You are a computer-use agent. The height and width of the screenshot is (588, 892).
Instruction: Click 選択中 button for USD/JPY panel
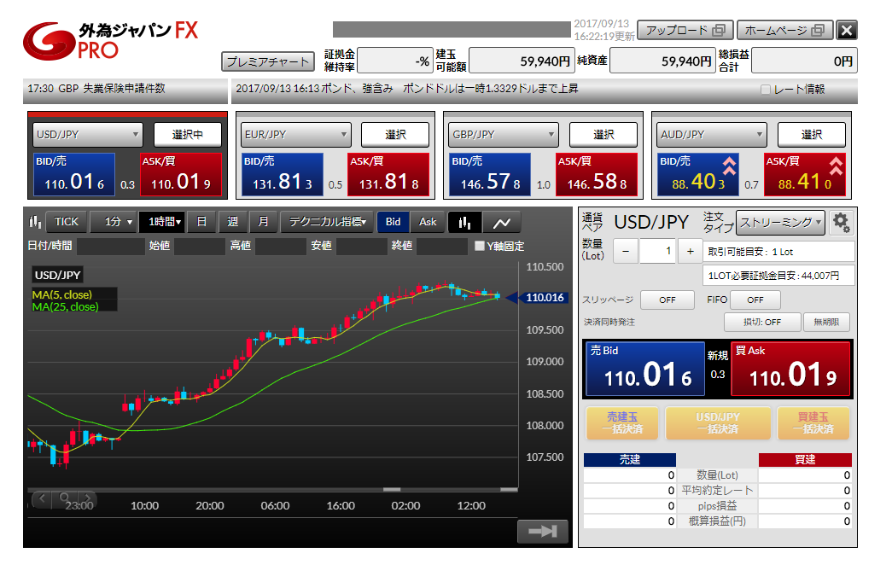click(188, 135)
